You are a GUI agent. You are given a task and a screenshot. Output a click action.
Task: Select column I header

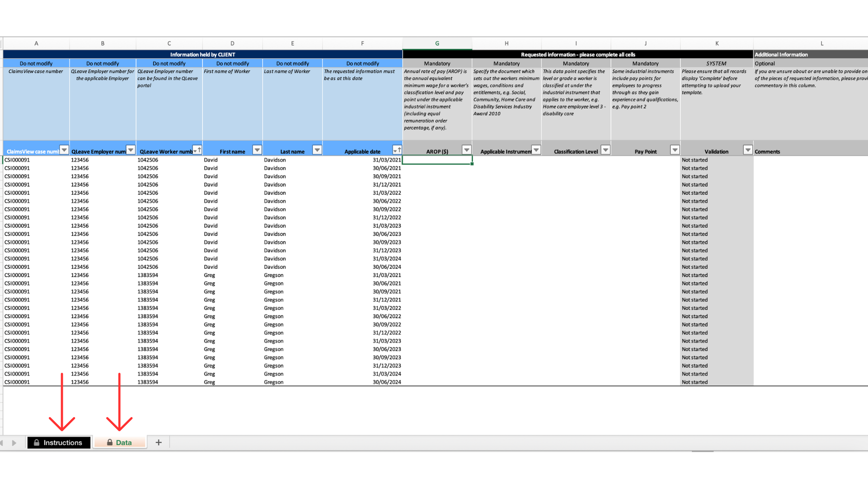[x=576, y=44]
